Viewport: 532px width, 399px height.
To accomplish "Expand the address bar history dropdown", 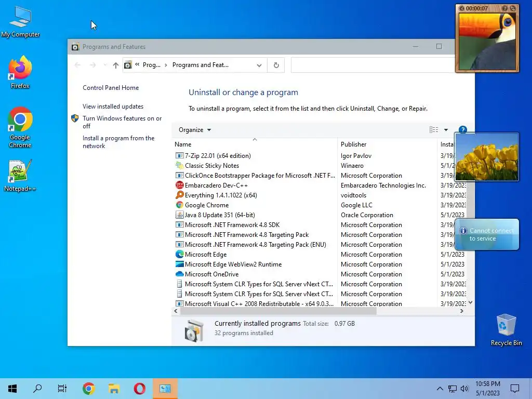I will [x=259, y=65].
